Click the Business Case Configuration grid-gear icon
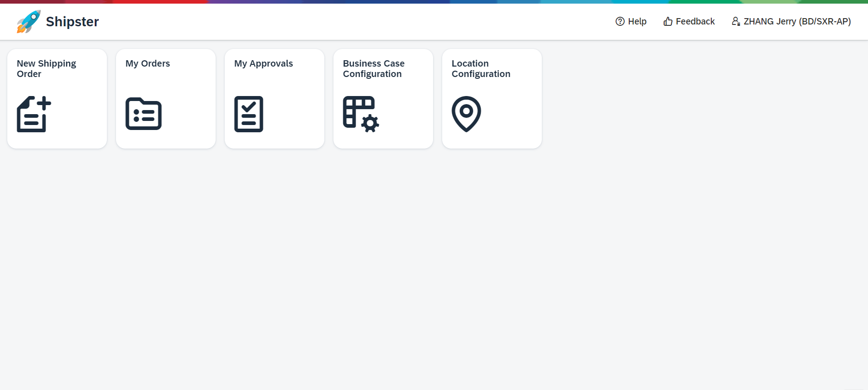The image size is (868, 390). tap(361, 114)
